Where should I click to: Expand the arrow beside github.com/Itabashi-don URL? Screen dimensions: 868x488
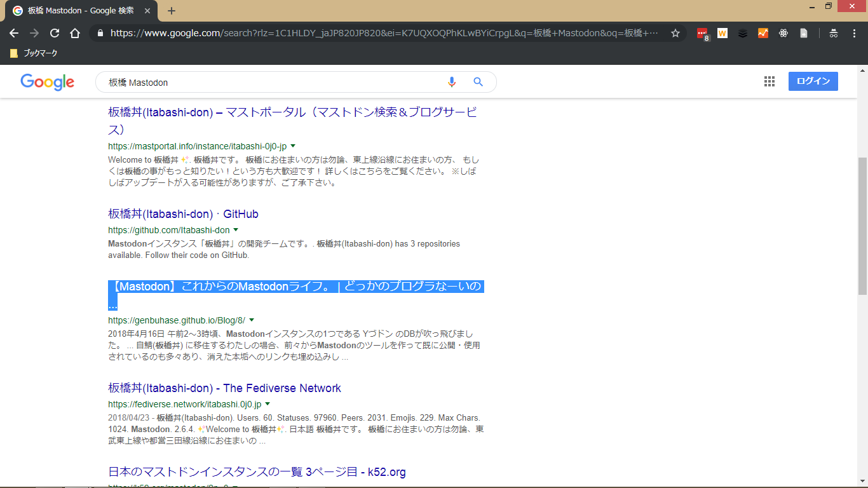236,230
